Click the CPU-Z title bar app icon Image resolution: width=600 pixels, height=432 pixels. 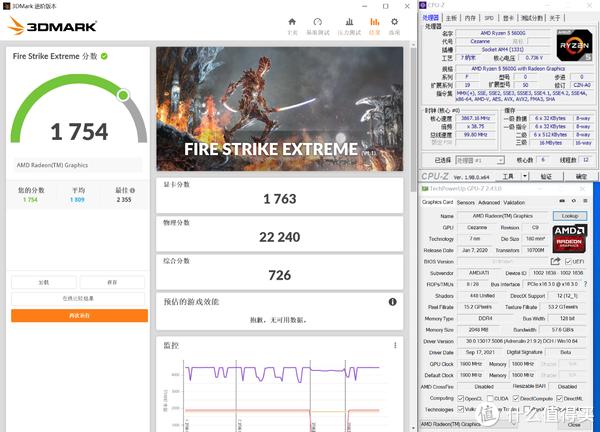[x=422, y=5]
